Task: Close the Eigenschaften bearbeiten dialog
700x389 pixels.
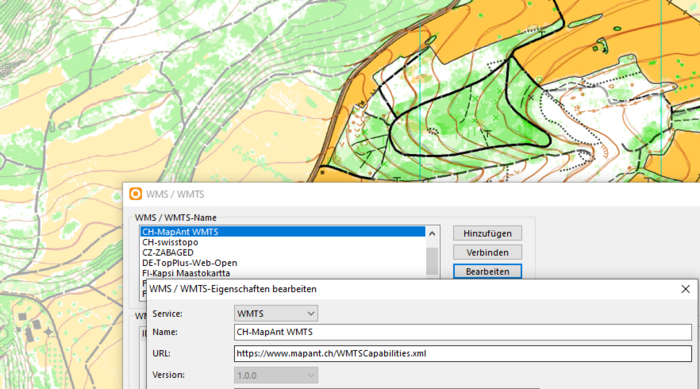Action: [686, 289]
